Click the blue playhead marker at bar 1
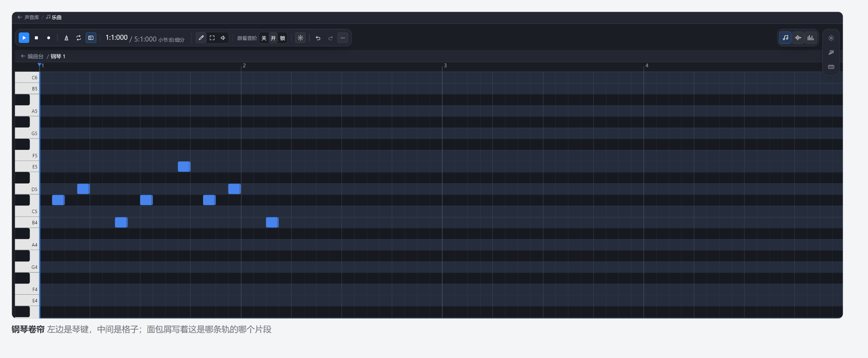868x358 pixels. coord(39,65)
